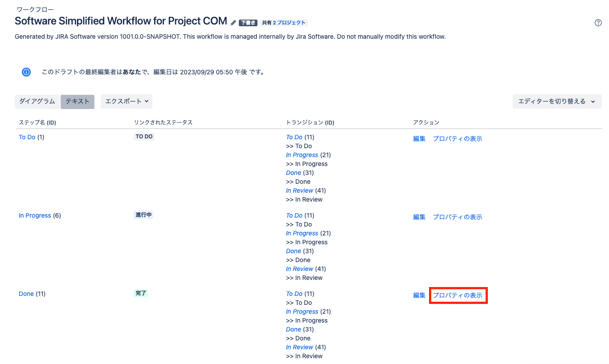Click the TO DO status lozenge
This screenshot has height=364, width=609.
144,137
